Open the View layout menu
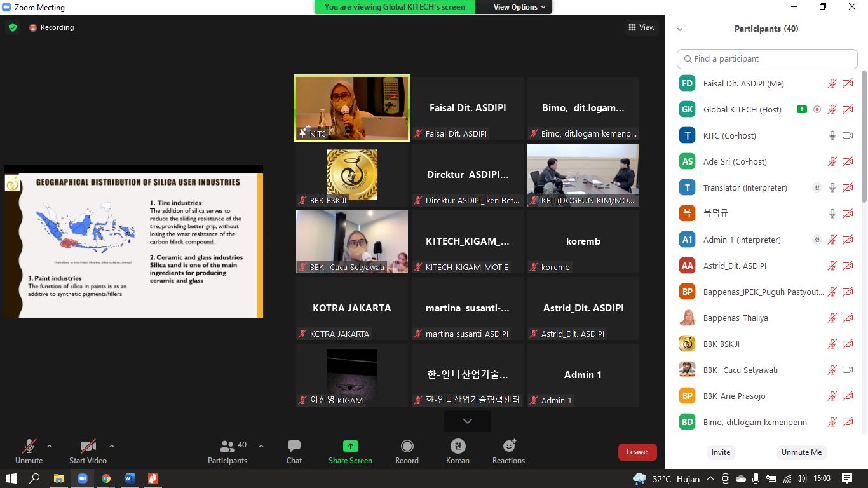Screen dimensions: 868x488 point(641,27)
